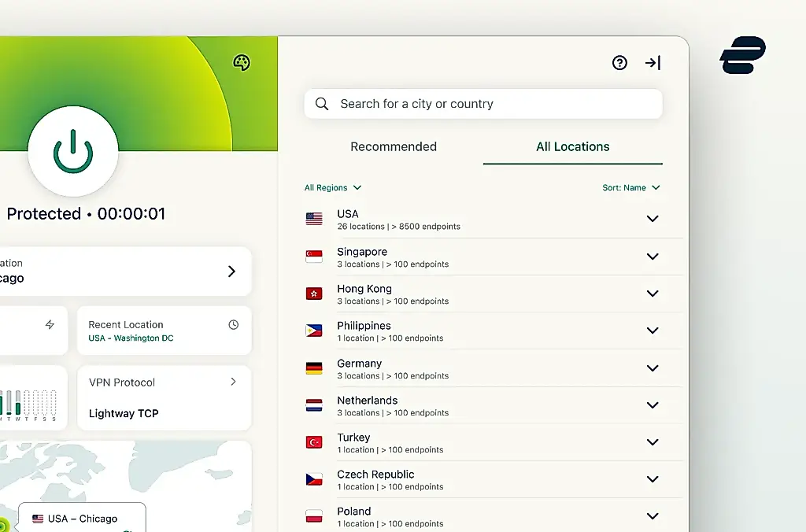This screenshot has width=806, height=532.
Task: Expand the Germany locations list
Action: click(653, 368)
